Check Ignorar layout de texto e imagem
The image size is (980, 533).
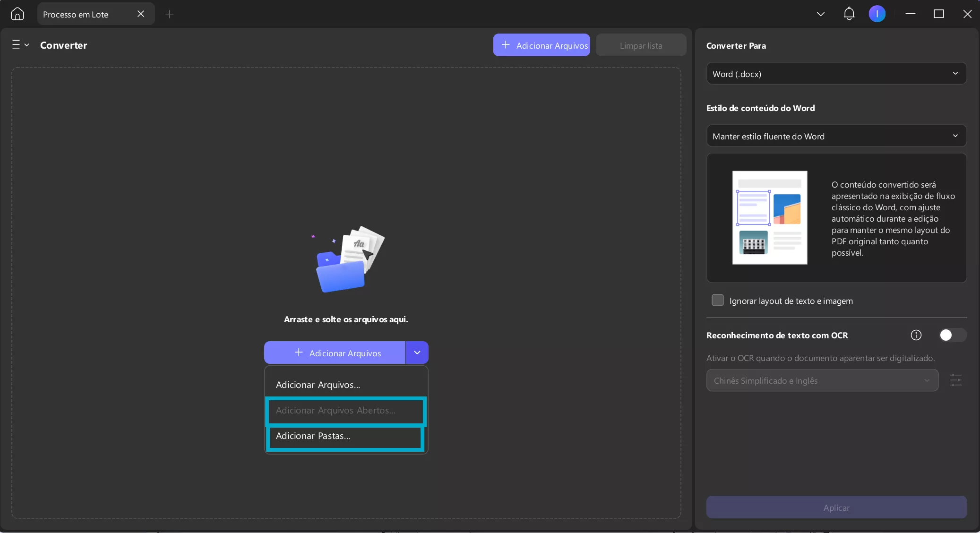pos(717,301)
